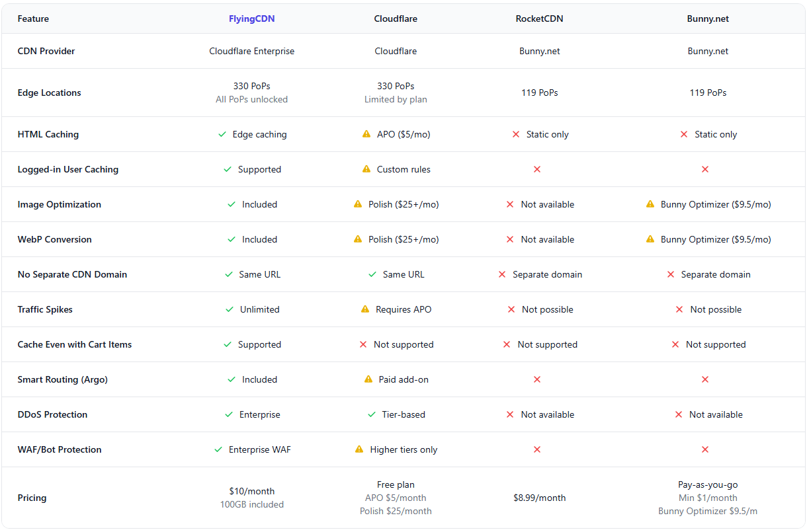The width and height of the screenshot is (809, 532).
Task: Click Cache Even with Cart Items label
Action: (75, 344)
